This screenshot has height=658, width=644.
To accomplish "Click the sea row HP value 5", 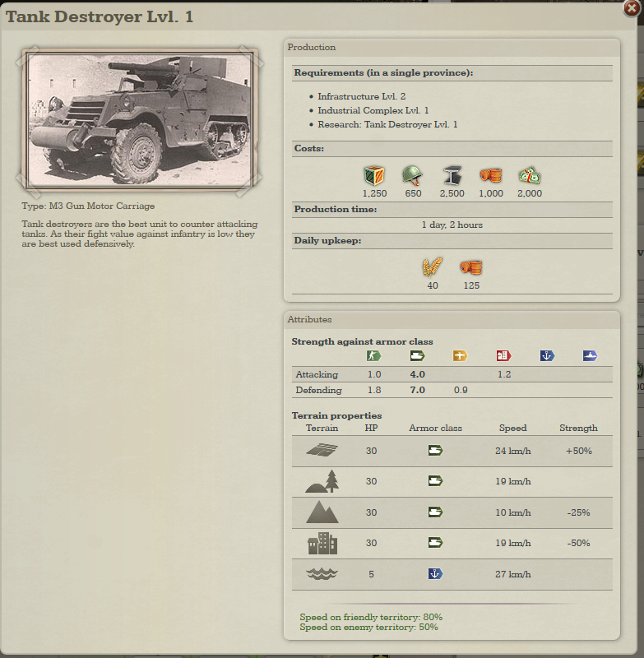I will [x=371, y=574].
